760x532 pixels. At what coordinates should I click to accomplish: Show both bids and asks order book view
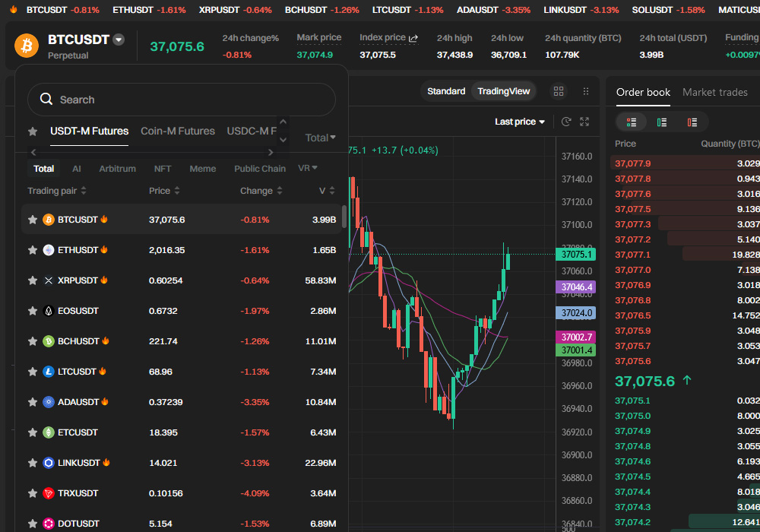[631, 122]
